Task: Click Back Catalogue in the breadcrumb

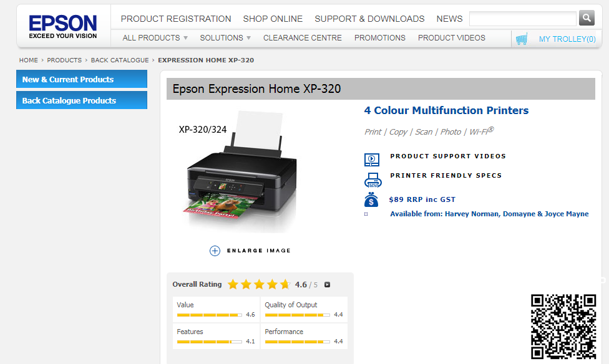Action: pyautogui.click(x=120, y=60)
